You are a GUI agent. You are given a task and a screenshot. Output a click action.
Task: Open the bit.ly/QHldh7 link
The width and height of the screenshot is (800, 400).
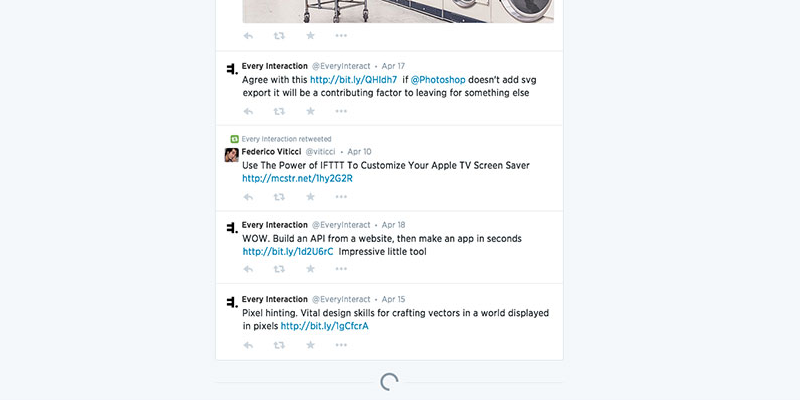coord(353,80)
